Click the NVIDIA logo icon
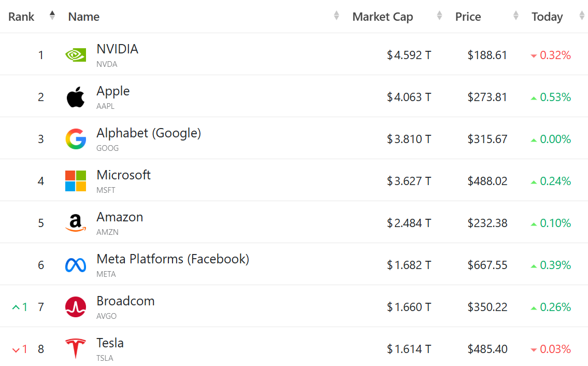Screen dimensions: 588x366 [x=76, y=55]
